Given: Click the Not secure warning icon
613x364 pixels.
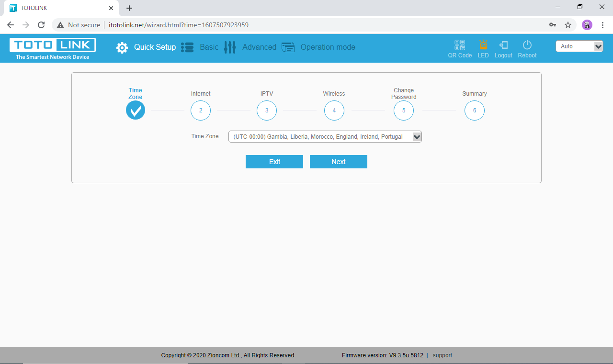Looking at the screenshot, I should click(60, 25).
